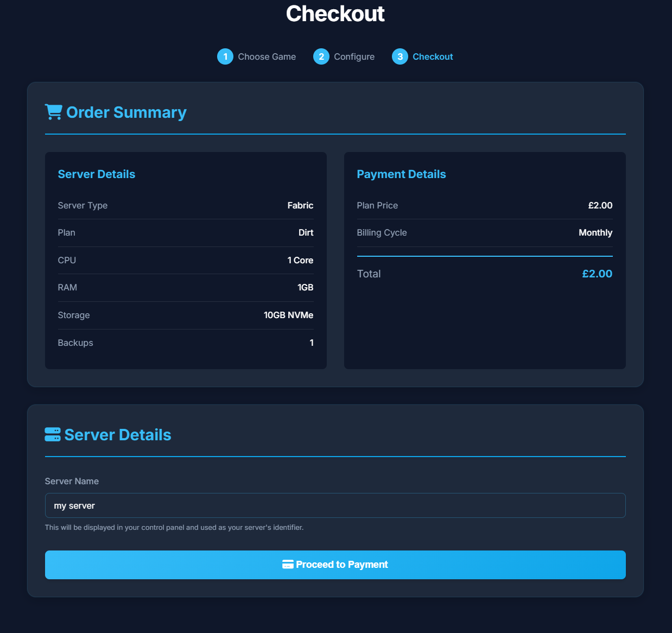Click the Monthly billing cycle value

tap(595, 232)
